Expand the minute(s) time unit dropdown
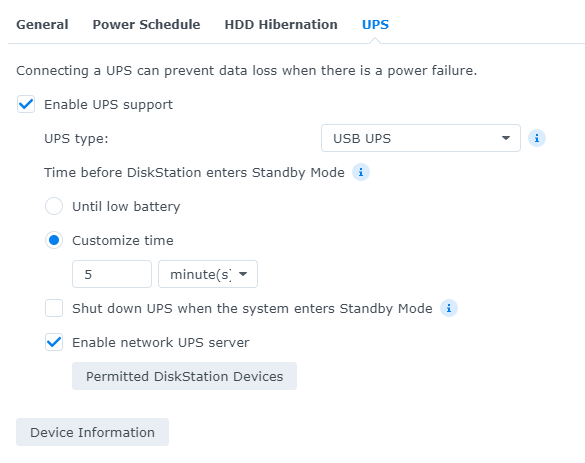This screenshot has width=585, height=463. coord(208,274)
